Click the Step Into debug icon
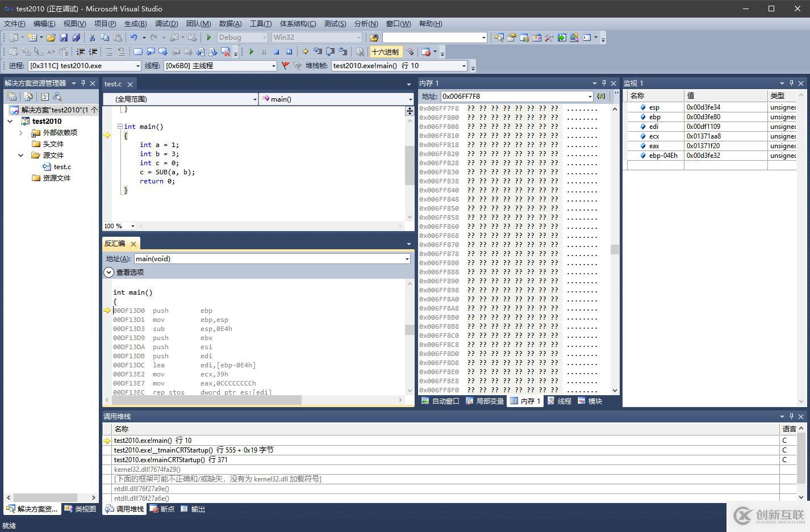 click(x=318, y=52)
